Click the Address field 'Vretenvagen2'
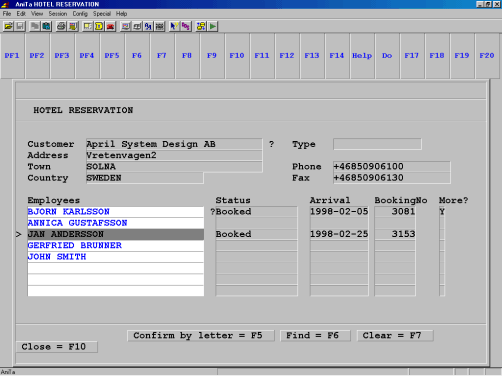This screenshot has height=376, width=502. [174, 156]
